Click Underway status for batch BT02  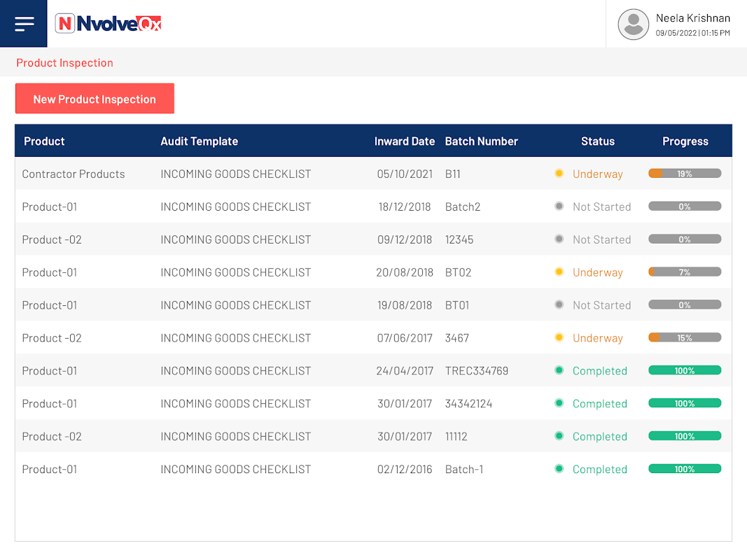coord(597,273)
